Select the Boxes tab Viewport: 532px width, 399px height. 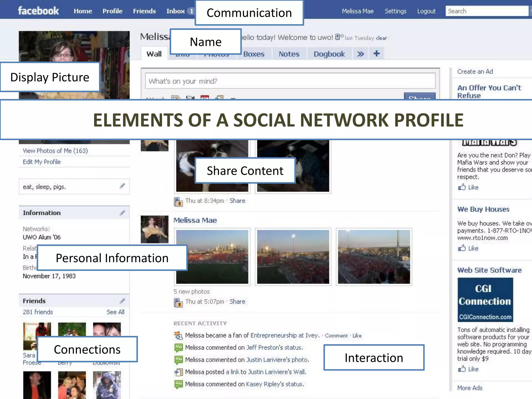[254, 54]
